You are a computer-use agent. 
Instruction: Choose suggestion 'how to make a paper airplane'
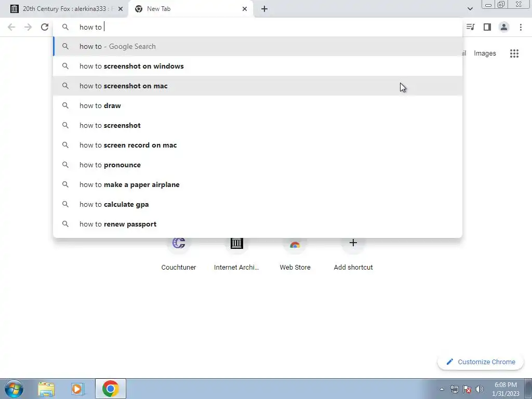[x=258, y=184]
